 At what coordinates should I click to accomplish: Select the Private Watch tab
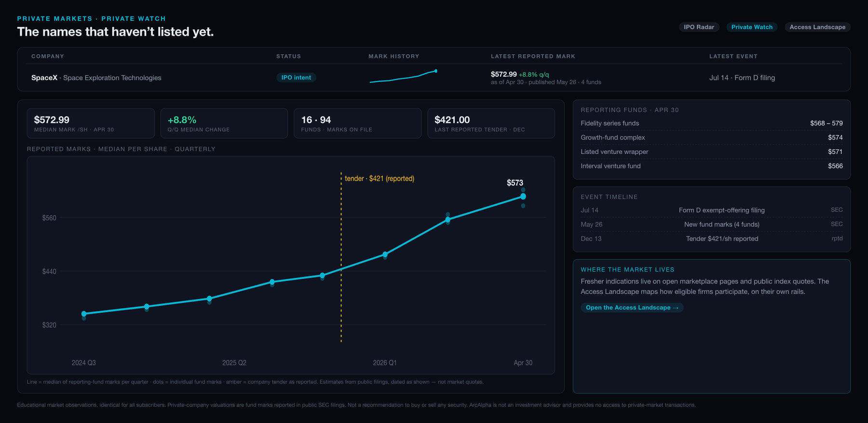coord(752,27)
